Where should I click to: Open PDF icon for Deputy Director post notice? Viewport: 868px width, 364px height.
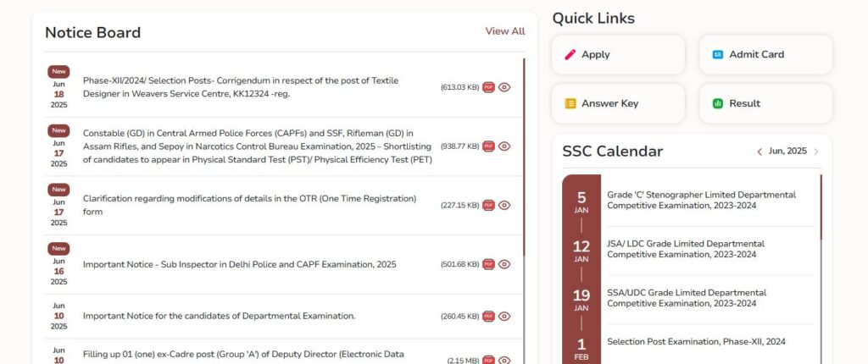pos(488,360)
